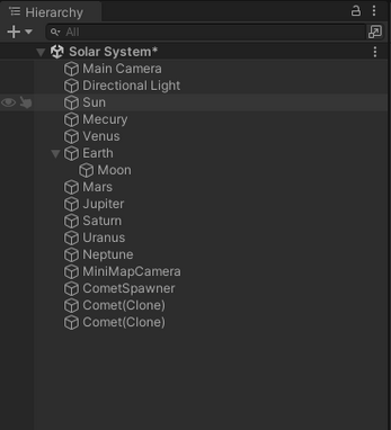Select the Mecury game object
The width and height of the screenshot is (391, 430).
[x=105, y=120]
